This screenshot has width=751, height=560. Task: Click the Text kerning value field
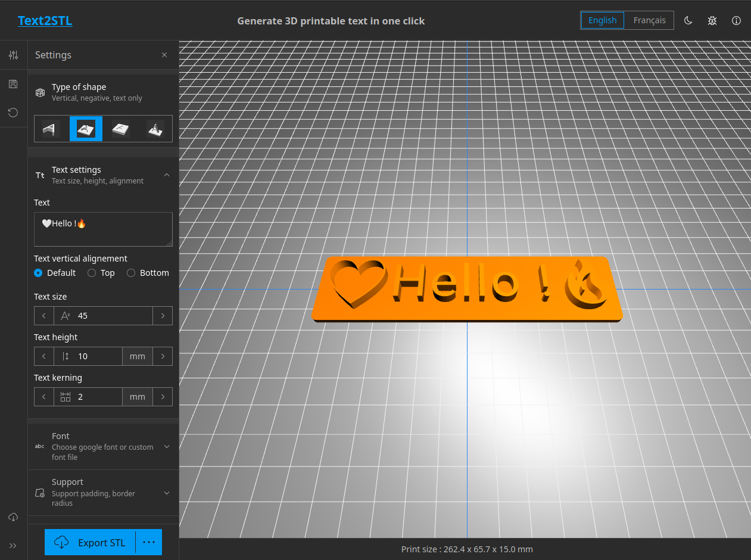tap(88, 397)
